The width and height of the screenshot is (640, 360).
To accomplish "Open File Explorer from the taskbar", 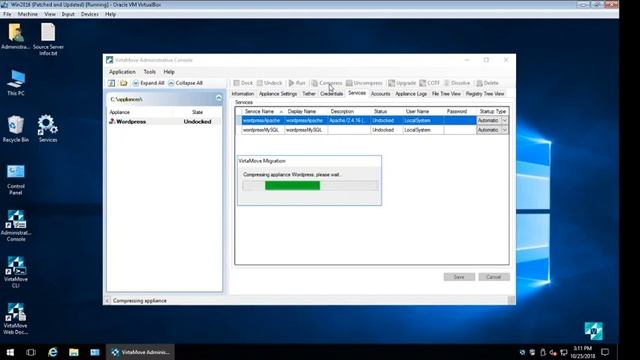I will coord(73,352).
